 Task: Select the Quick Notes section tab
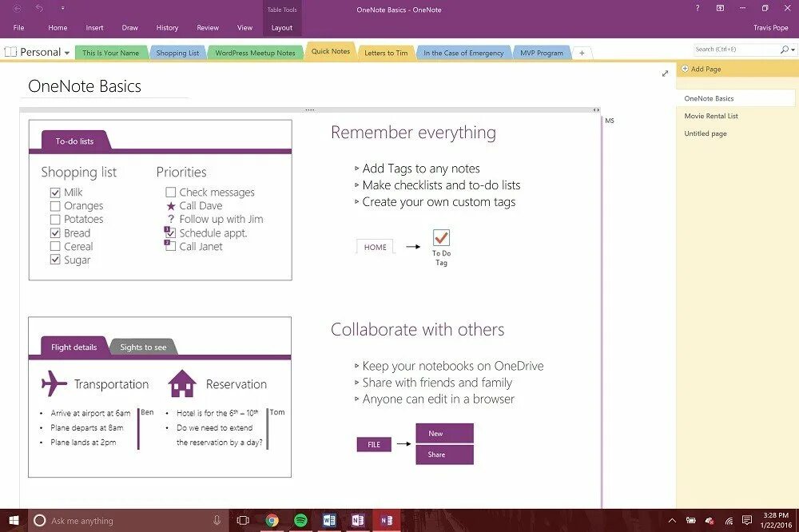point(330,51)
